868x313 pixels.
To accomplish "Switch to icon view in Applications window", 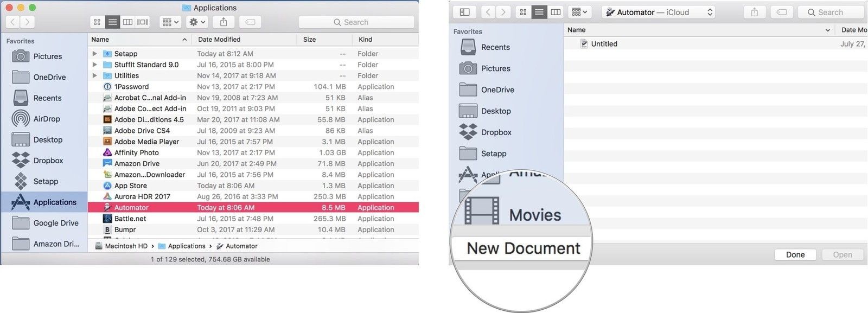I will click(97, 22).
